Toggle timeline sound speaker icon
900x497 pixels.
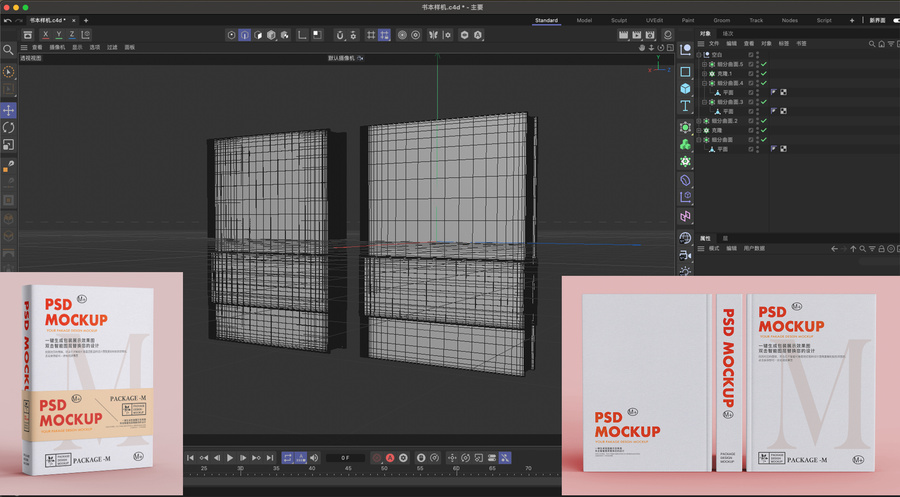[314, 458]
